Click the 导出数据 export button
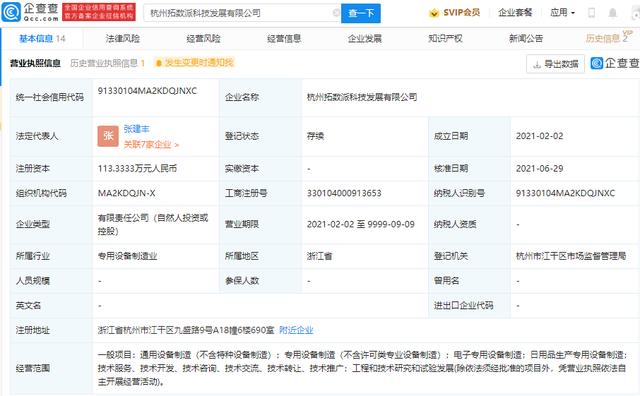Image resolution: width=640 pixels, height=396 pixels. tap(556, 64)
